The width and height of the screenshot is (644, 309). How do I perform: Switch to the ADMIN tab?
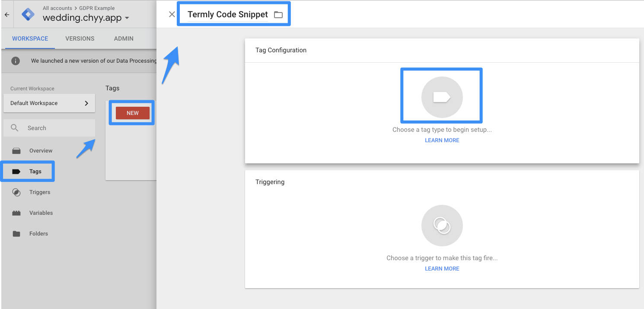pyautogui.click(x=123, y=38)
